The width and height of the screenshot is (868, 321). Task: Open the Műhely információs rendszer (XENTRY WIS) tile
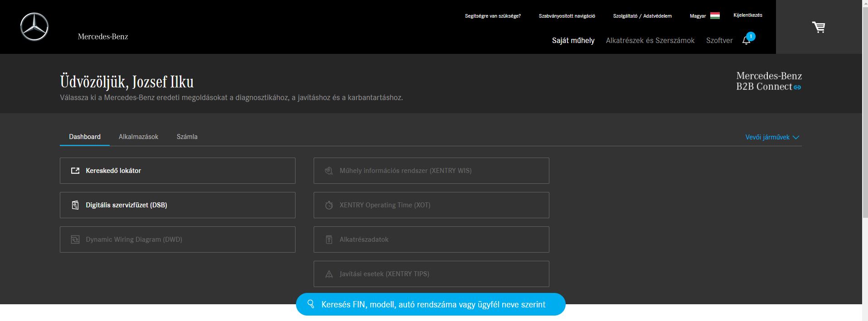[431, 171]
